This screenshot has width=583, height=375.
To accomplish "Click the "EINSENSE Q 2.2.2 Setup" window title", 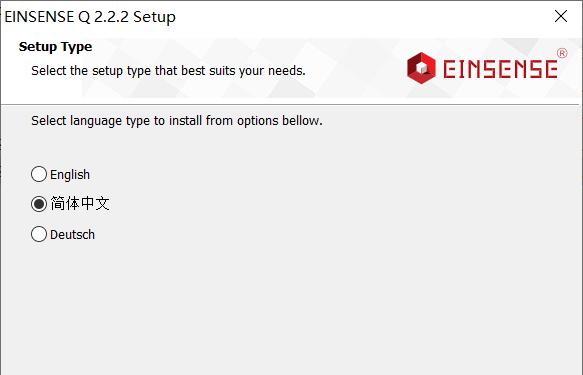I will 90,17.
